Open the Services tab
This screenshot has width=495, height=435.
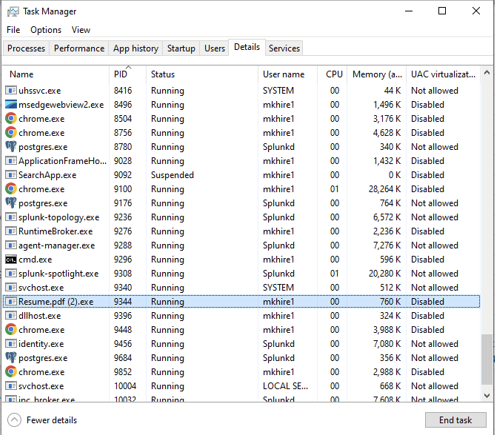pyautogui.click(x=284, y=49)
